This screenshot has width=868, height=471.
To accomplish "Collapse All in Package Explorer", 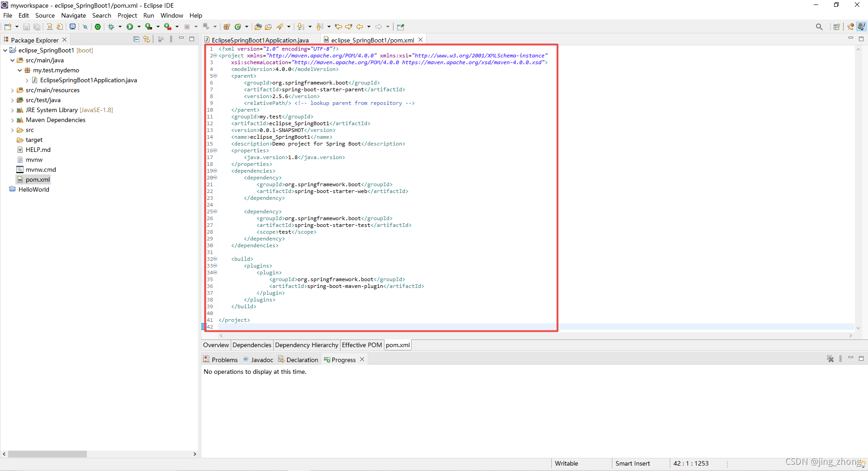I will click(136, 39).
